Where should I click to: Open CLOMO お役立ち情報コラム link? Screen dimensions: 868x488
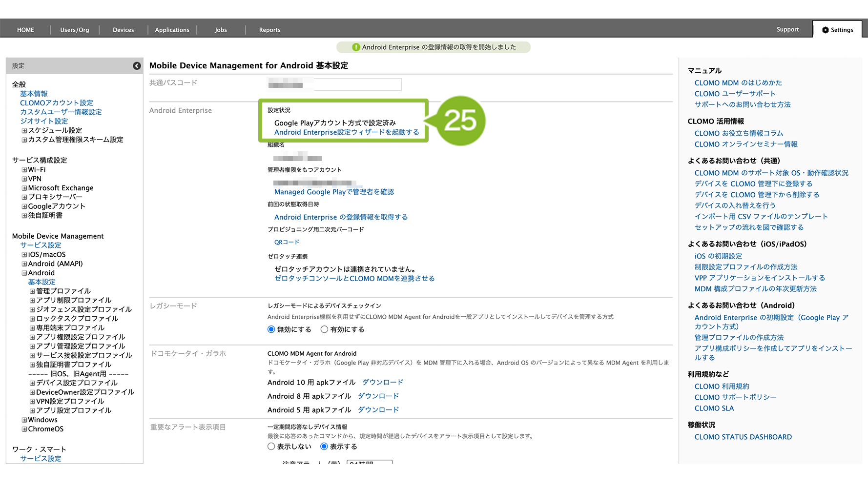coord(739,133)
